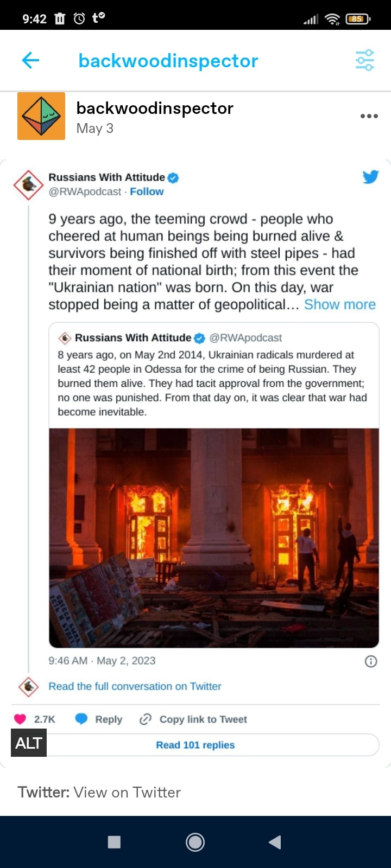Open backwoodinspector blog name in post header
Image resolution: width=391 pixels, height=868 pixels.
(155, 108)
